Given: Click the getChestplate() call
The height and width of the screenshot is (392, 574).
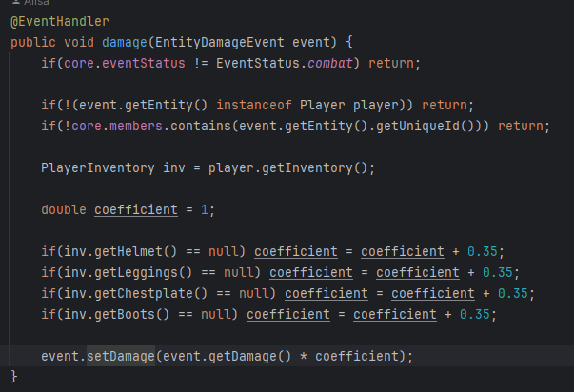Looking at the screenshot, I should [151, 293].
